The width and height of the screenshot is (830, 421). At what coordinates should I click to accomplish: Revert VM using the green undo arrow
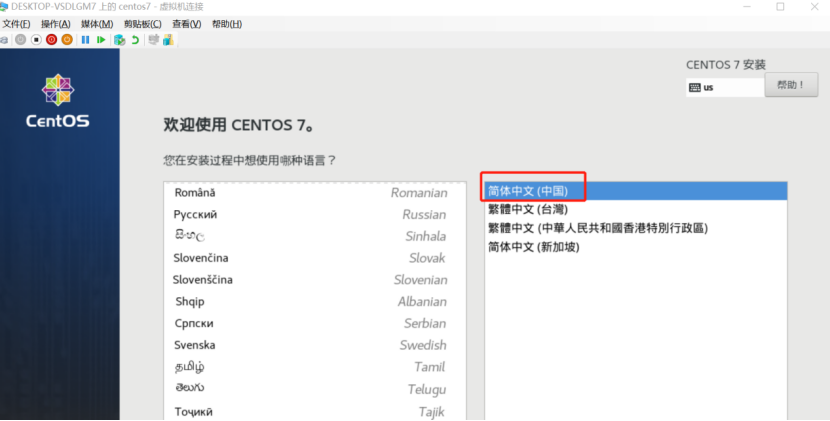[x=136, y=40]
